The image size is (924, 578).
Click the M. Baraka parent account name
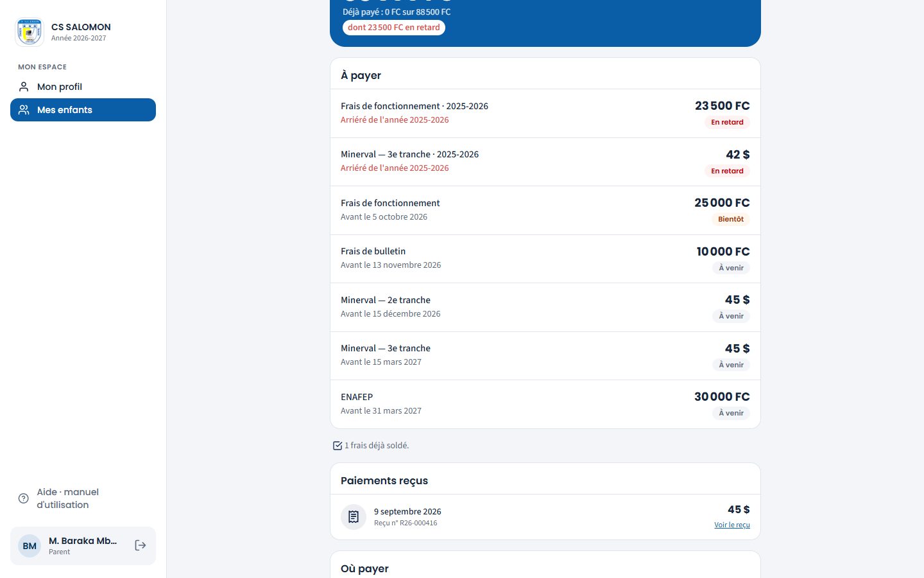tap(83, 541)
